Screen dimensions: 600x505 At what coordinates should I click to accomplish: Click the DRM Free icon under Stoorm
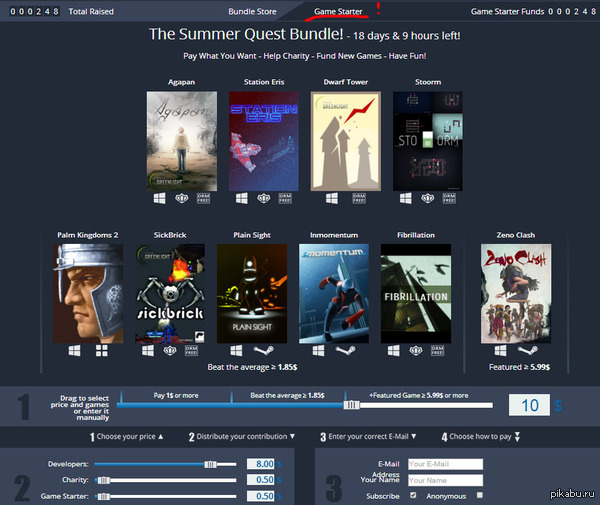tap(449, 198)
